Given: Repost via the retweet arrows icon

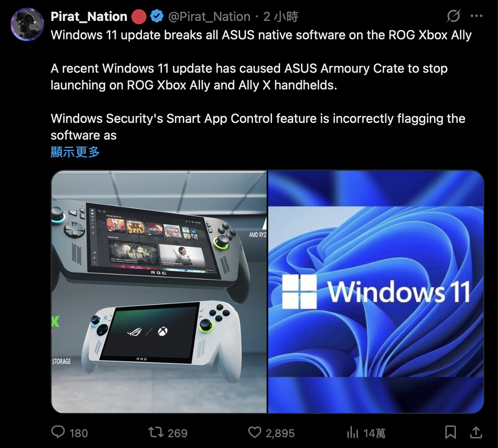Looking at the screenshot, I should pos(156,432).
